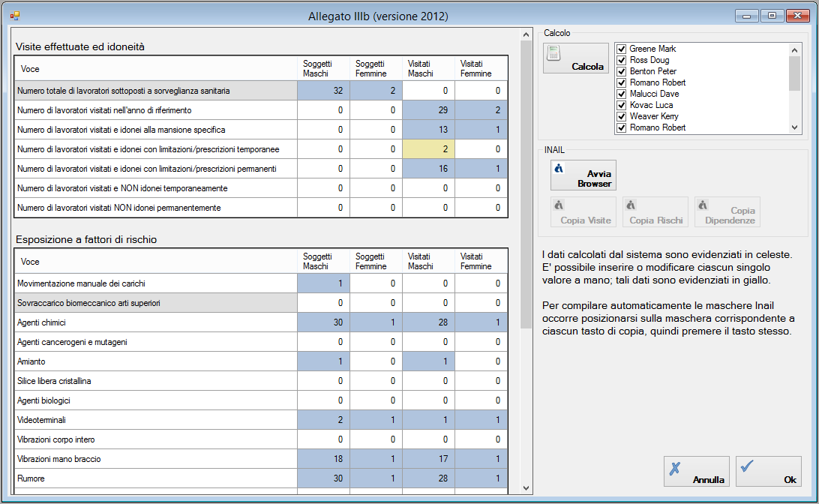Toggle the Weaver Kerry checkbox
Viewport: 819px width, 504px height.
coord(622,116)
